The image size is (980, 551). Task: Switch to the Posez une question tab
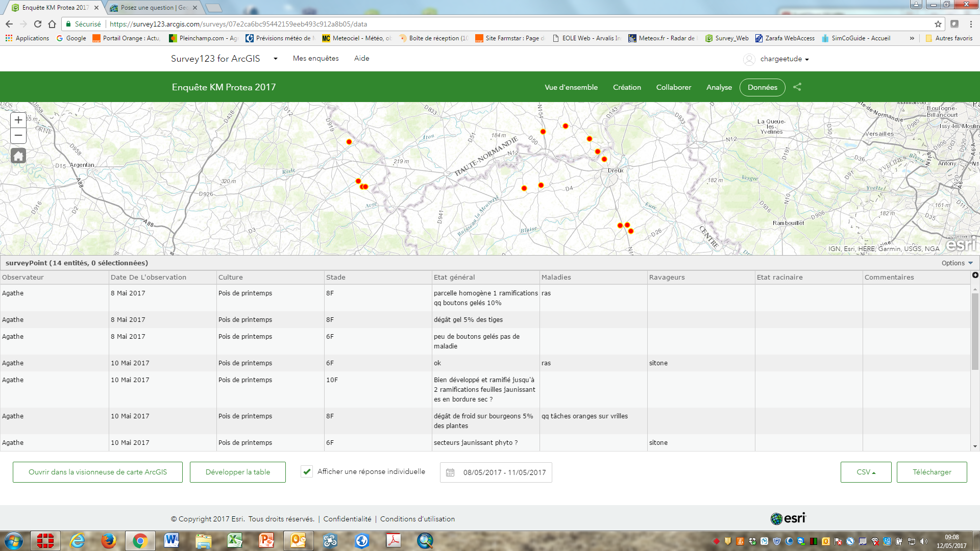pyautogui.click(x=154, y=8)
